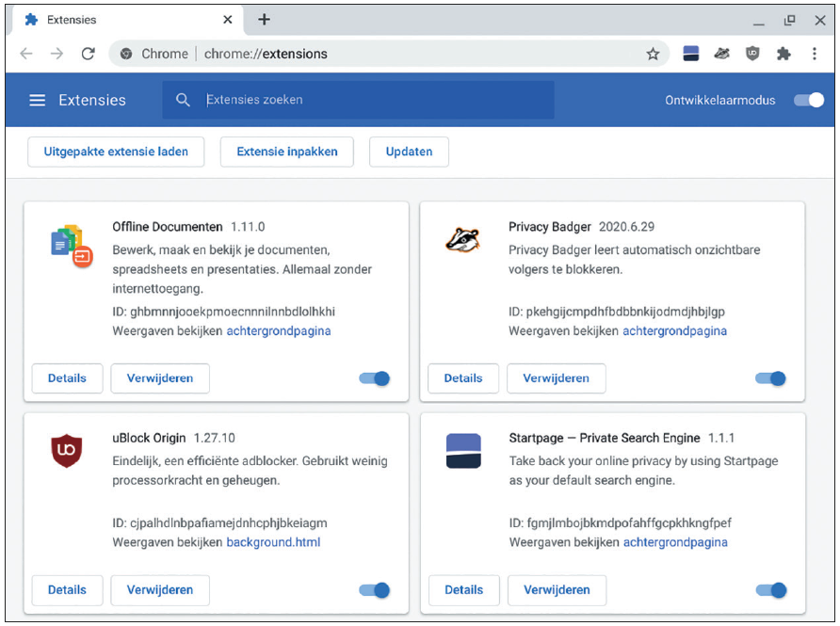
Task: Open the extensions puzzle piece menu
Action: pyautogui.click(x=783, y=54)
